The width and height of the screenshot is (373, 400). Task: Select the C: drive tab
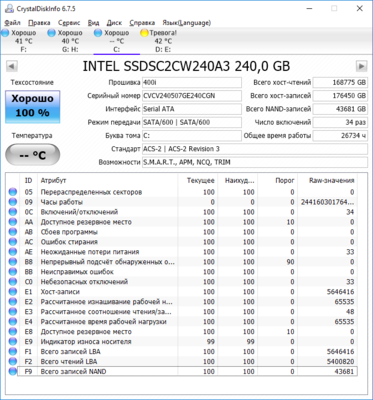[x=117, y=41]
